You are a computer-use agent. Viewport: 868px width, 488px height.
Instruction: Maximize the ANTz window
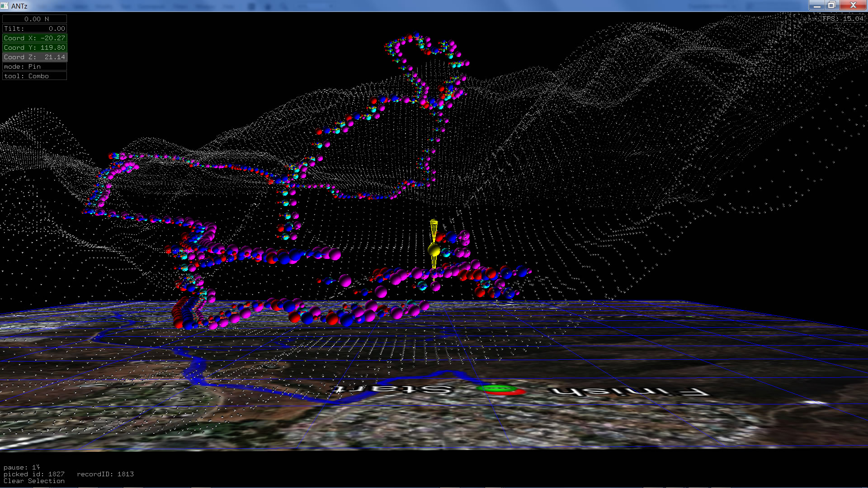[831, 5]
